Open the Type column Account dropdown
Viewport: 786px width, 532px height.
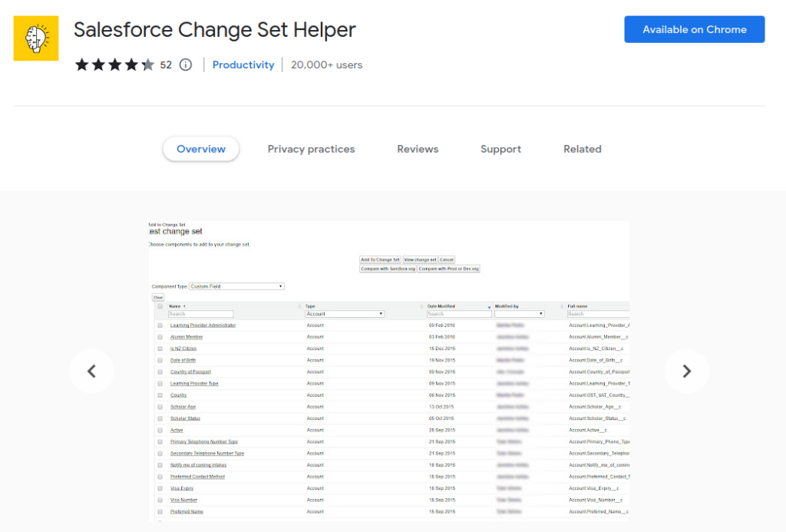tap(345, 313)
